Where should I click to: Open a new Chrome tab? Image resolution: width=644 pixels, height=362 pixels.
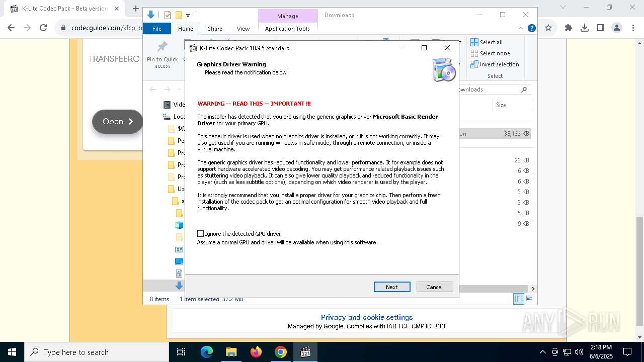tap(135, 9)
